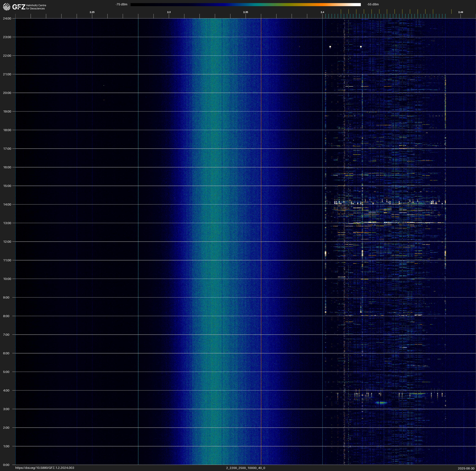Click the -55 dBm scale label

(373, 4)
